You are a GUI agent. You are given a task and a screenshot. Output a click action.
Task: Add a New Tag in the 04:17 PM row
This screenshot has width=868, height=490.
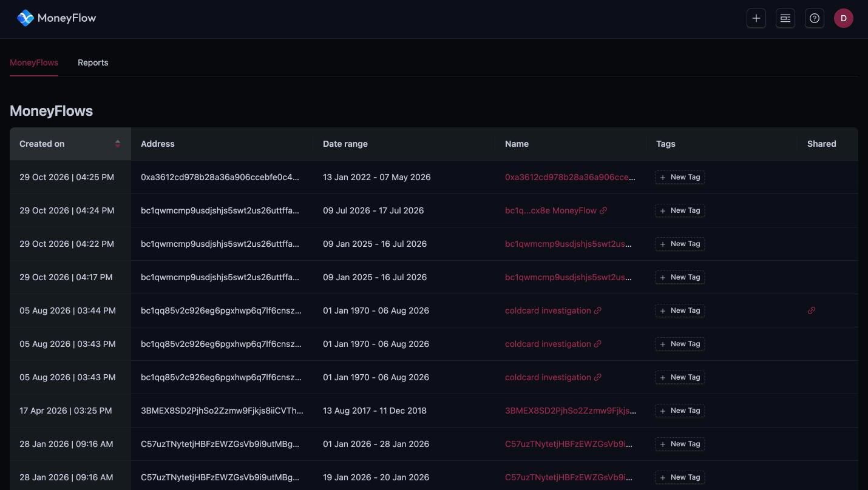[x=680, y=277]
